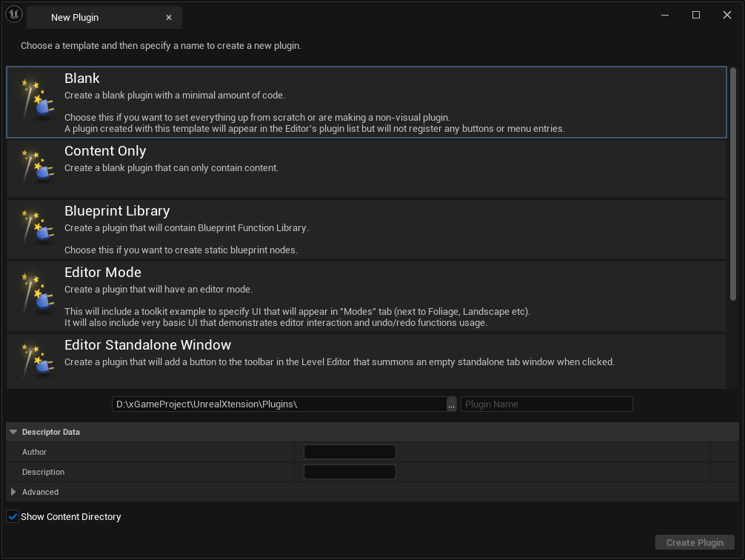
Task: Collapse the Descriptor Data section
Action: click(13, 432)
